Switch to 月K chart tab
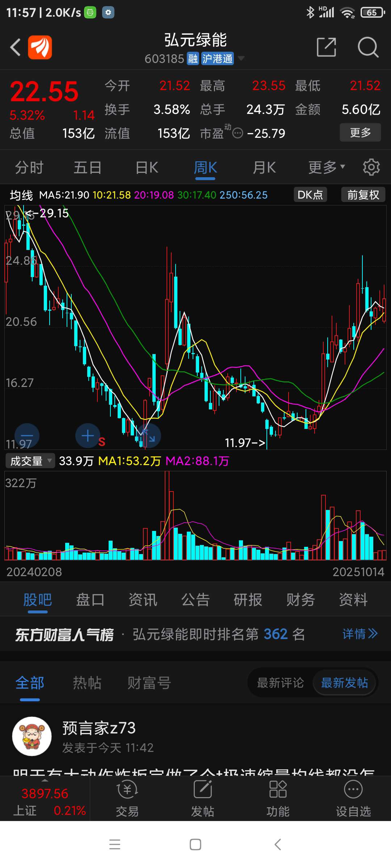Viewport: 391px width, 868px height. 264,167
